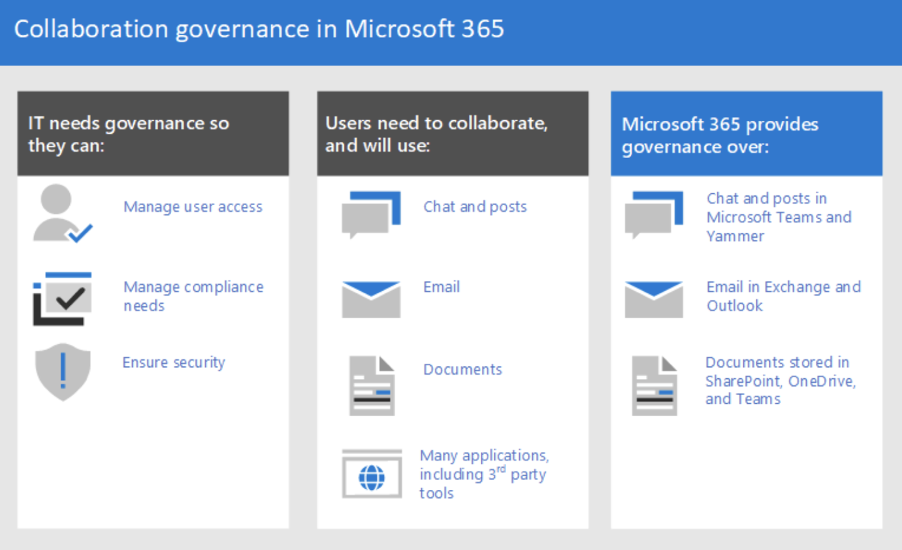This screenshot has height=550, width=902.
Task: Click envelope icon beside the plain 'Email' label
Action: pos(371,299)
